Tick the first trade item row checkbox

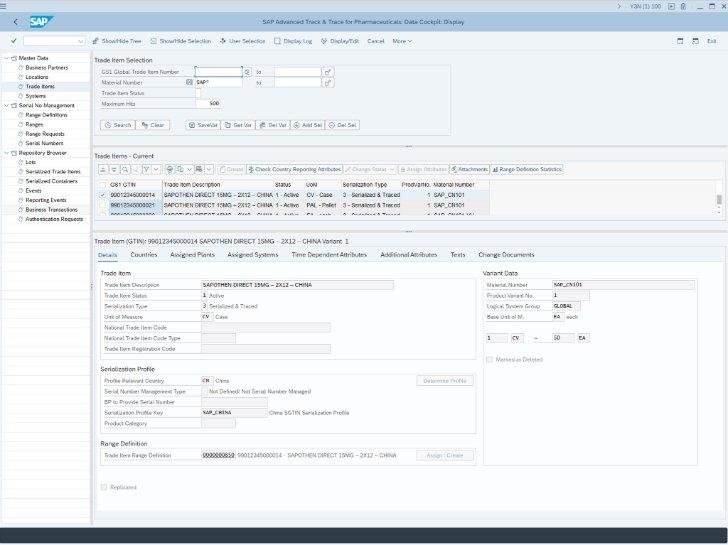click(x=102, y=195)
